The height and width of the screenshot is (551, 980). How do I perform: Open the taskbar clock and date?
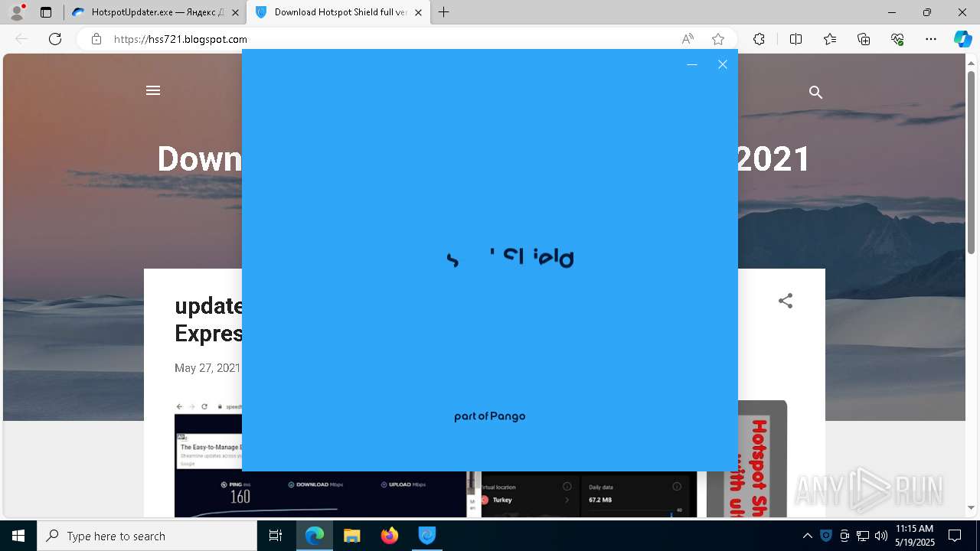coord(914,536)
